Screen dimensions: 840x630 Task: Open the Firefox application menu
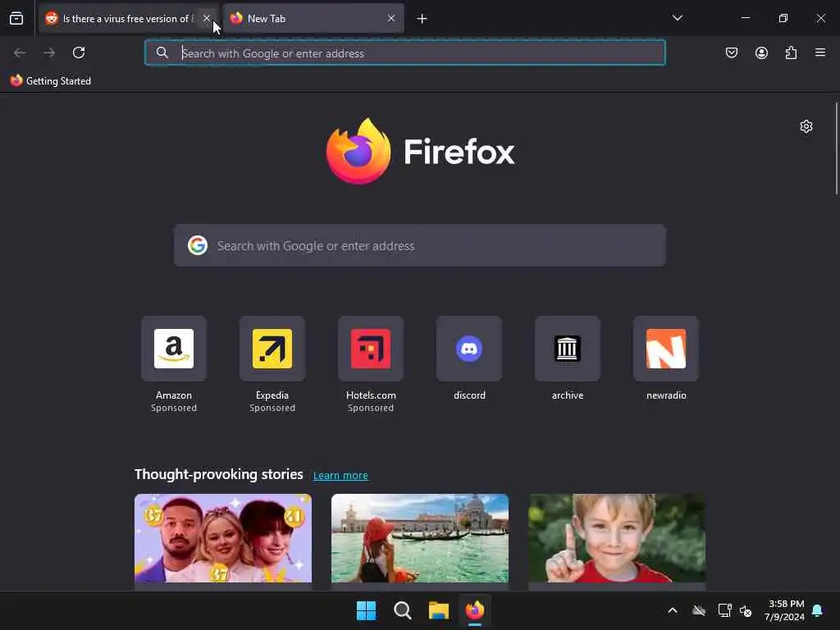click(820, 52)
